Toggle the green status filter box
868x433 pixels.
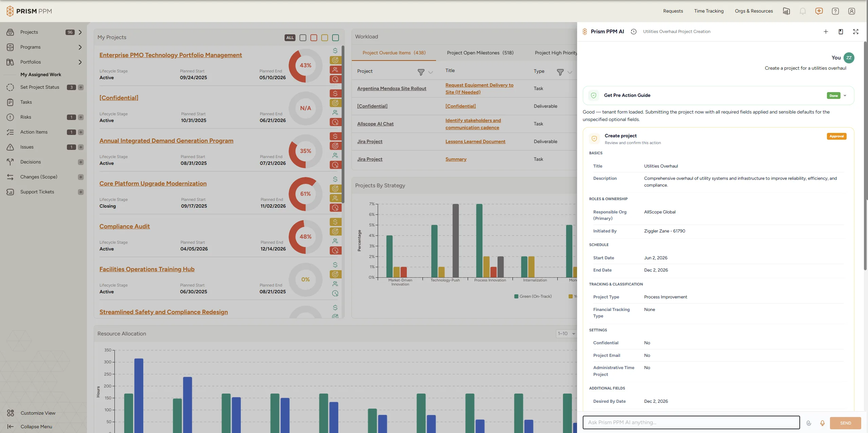[x=336, y=38]
